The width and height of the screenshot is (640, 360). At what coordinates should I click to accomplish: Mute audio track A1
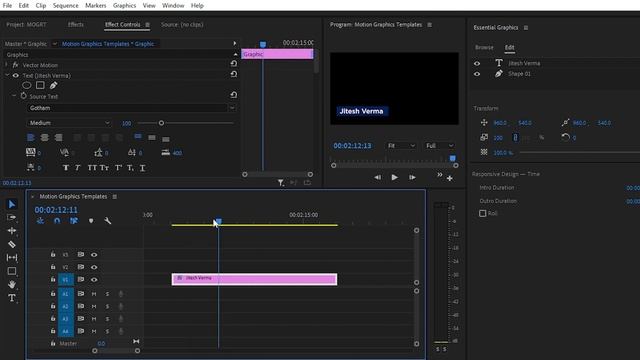click(x=94, y=294)
